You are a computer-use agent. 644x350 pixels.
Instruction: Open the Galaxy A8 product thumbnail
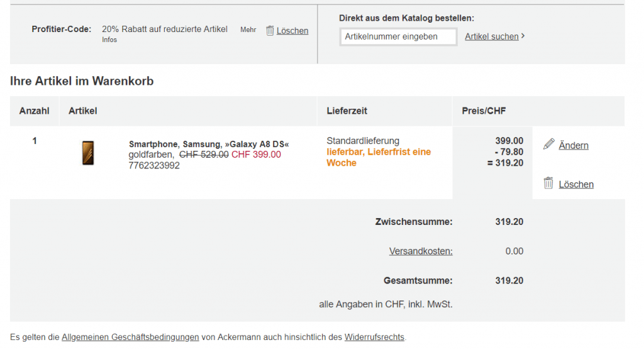88,153
